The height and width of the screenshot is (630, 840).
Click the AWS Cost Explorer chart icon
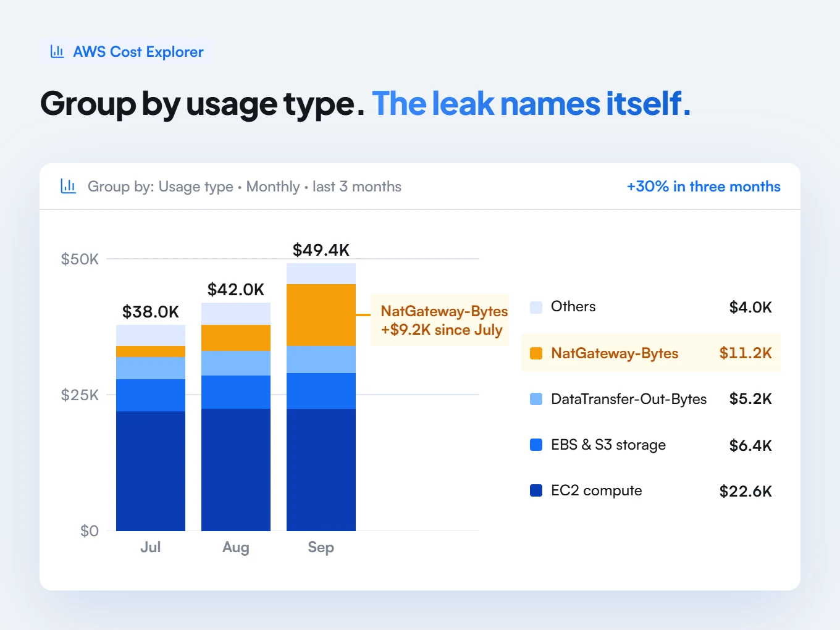57,51
